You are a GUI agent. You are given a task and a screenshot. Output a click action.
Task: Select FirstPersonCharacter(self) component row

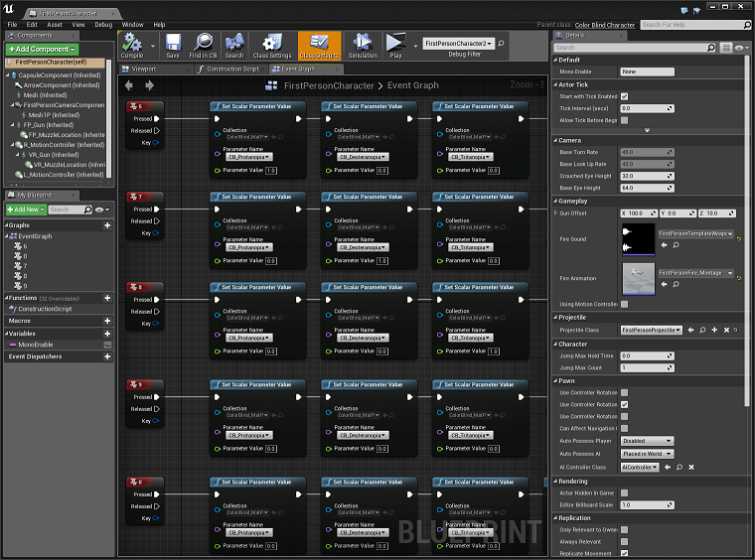[55, 63]
